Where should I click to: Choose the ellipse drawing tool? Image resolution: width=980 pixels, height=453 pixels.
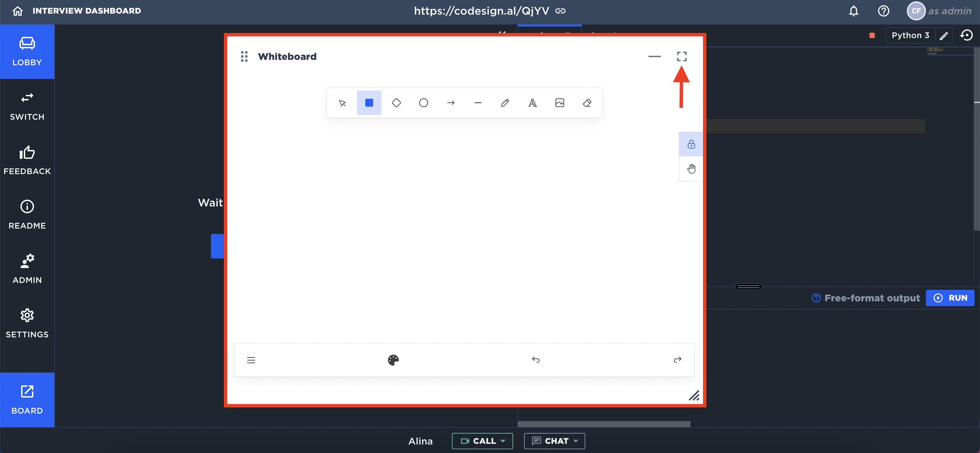(x=423, y=103)
